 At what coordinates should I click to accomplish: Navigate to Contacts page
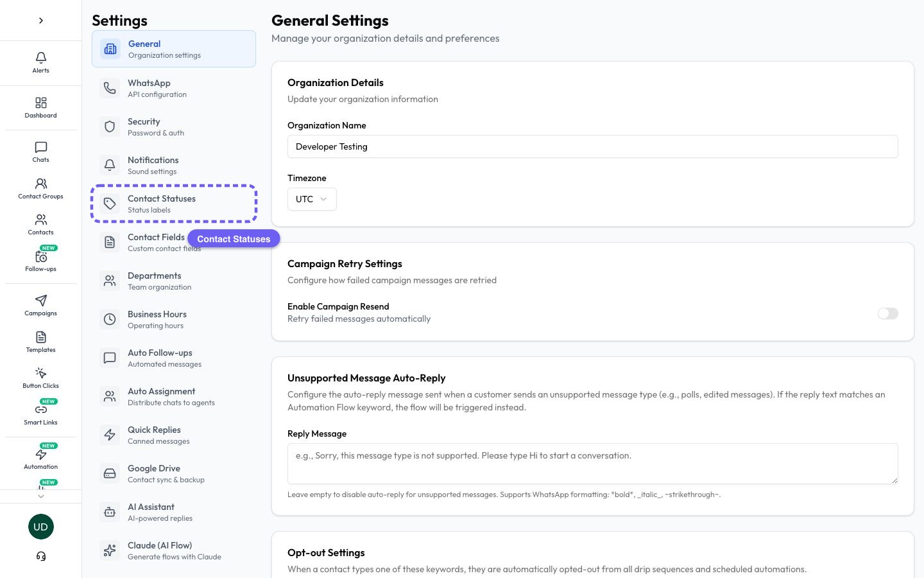(40, 224)
